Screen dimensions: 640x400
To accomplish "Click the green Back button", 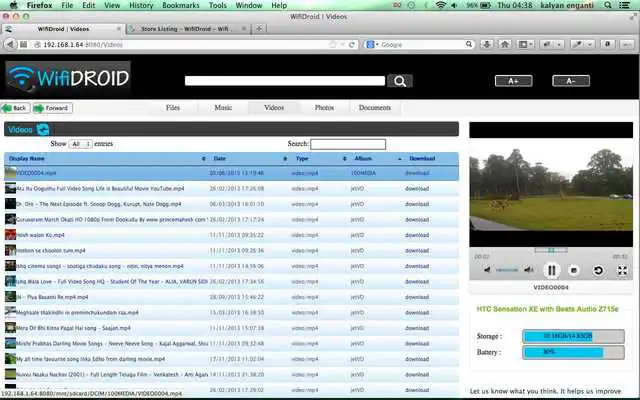I will [x=16, y=108].
